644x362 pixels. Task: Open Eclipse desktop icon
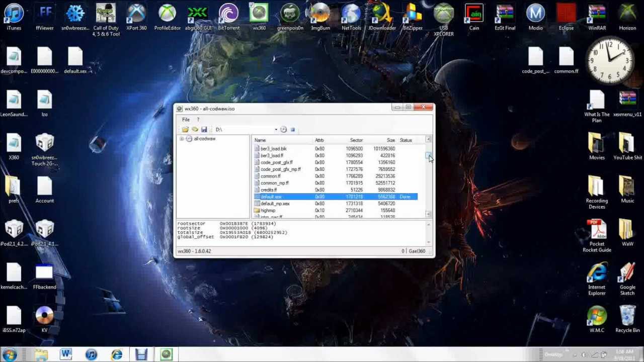[x=566, y=17]
